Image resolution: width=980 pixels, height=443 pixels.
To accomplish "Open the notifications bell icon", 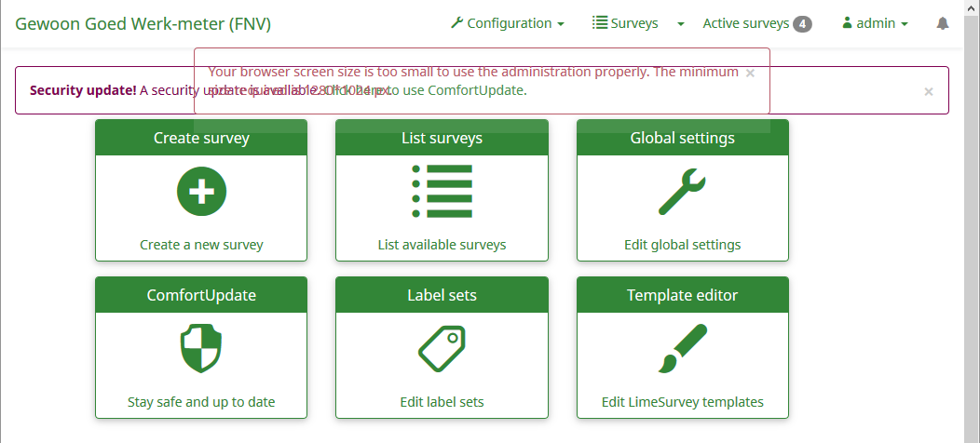I will pyautogui.click(x=943, y=24).
